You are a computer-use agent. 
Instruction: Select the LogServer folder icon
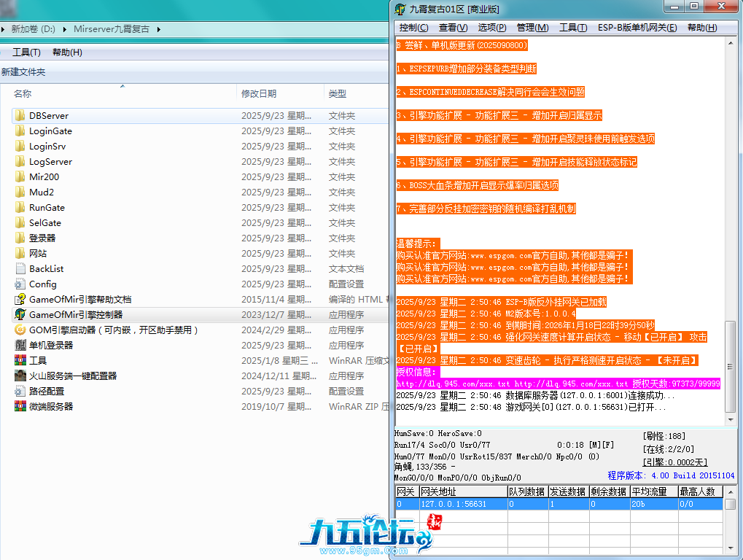tap(20, 162)
